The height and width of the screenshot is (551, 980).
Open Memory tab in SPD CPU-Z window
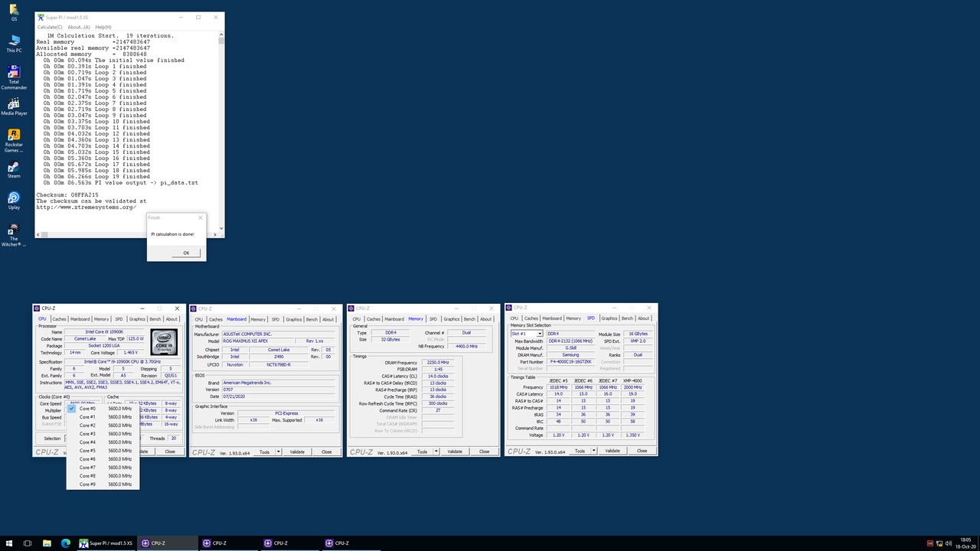(x=573, y=318)
